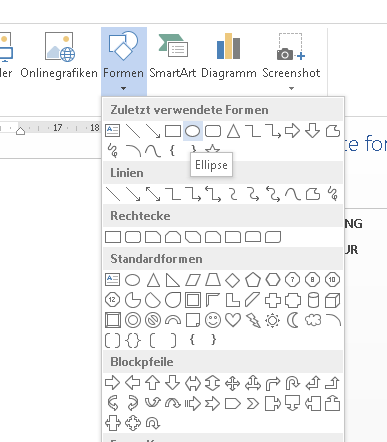The height and width of the screenshot is (442, 387).
Task: Open the Formen dropdown arrow
Action: point(123,89)
